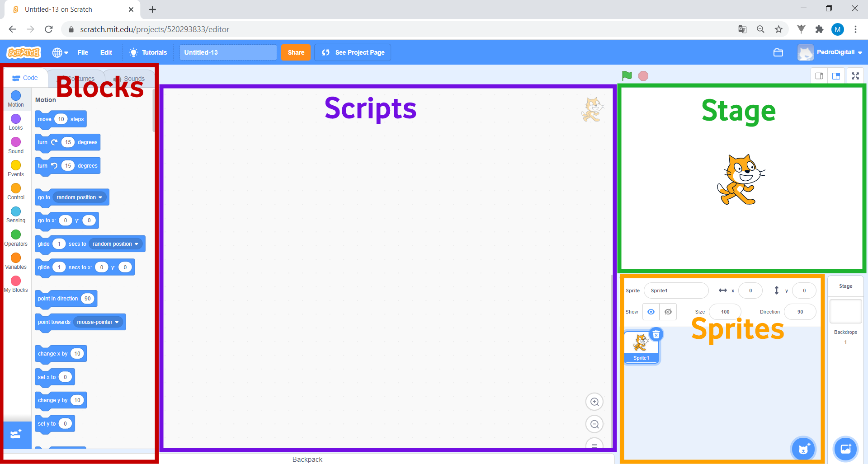This screenshot has width=868, height=464.
Task: Click the red stop sign button
Action: (x=643, y=76)
